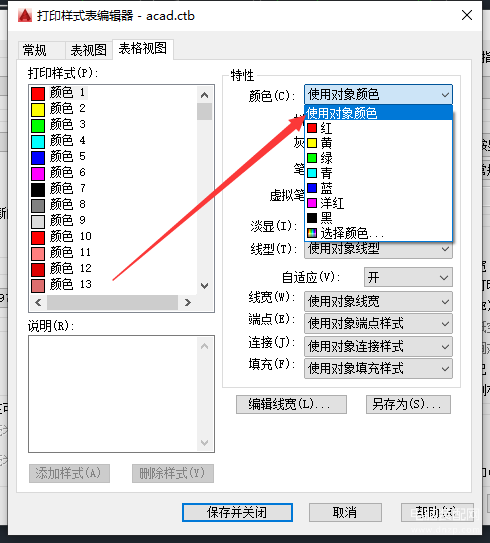Pick 洋红 magenta from the list

pyautogui.click(x=378, y=203)
